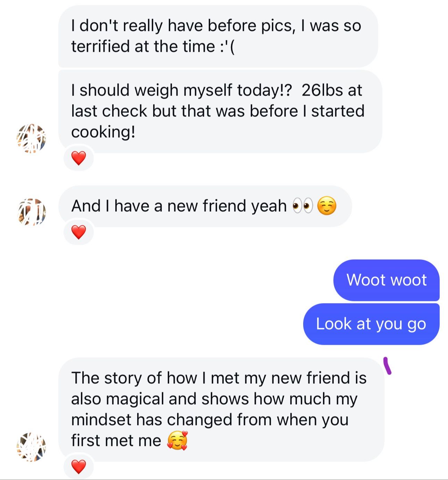Click the 'I don't really have before pics' message
The image size is (448, 480).
click(217, 36)
